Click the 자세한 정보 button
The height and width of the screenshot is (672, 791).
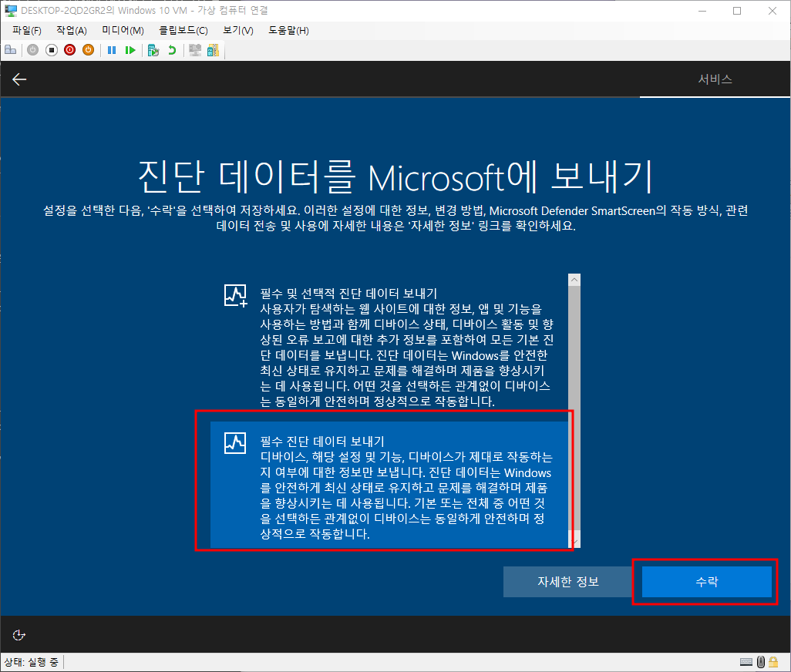(568, 581)
